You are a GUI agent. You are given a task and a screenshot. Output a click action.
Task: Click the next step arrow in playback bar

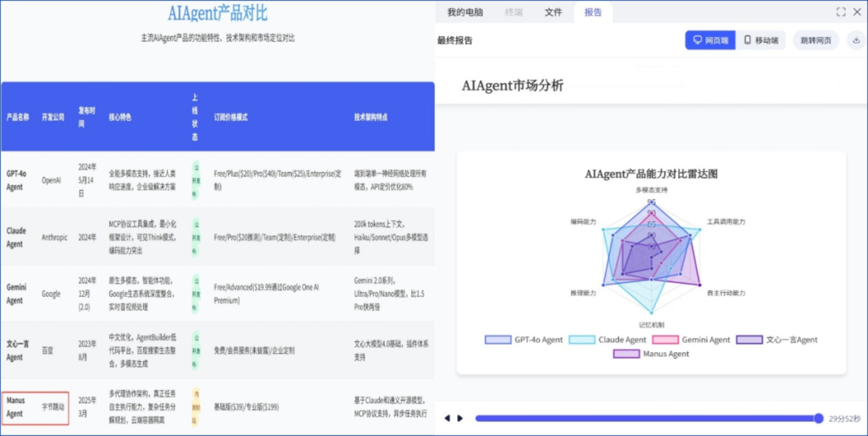[460, 418]
